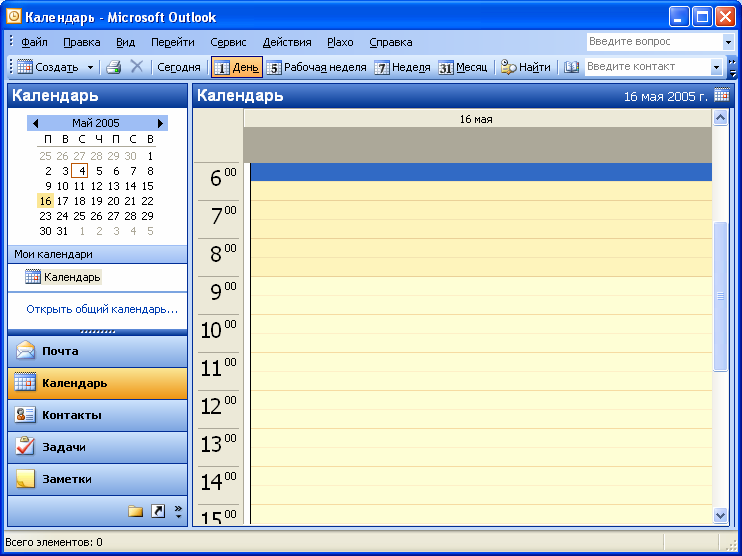Image resolution: width=742 pixels, height=556 pixels.
Task: Open the Действия menu
Action: (x=287, y=42)
